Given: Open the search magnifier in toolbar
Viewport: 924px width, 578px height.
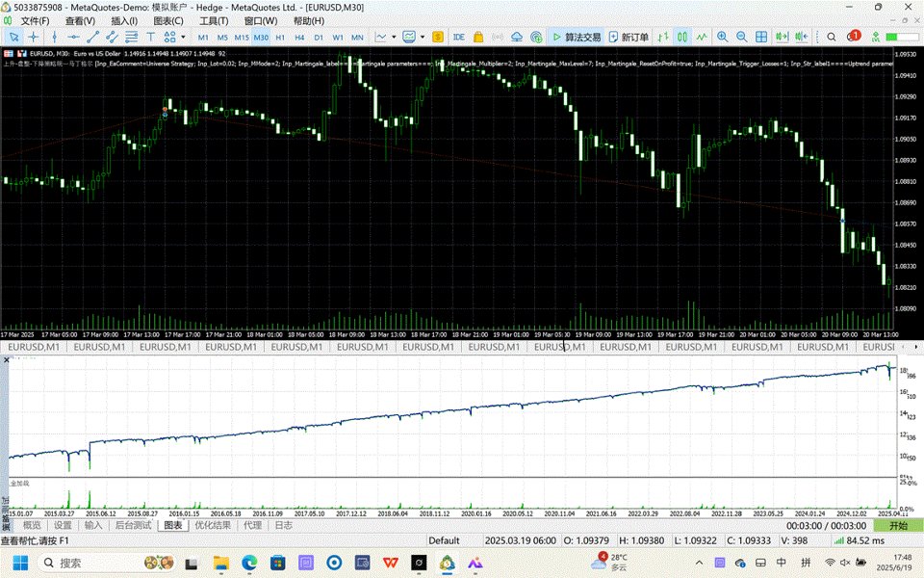Looking at the screenshot, I should tap(832, 37).
